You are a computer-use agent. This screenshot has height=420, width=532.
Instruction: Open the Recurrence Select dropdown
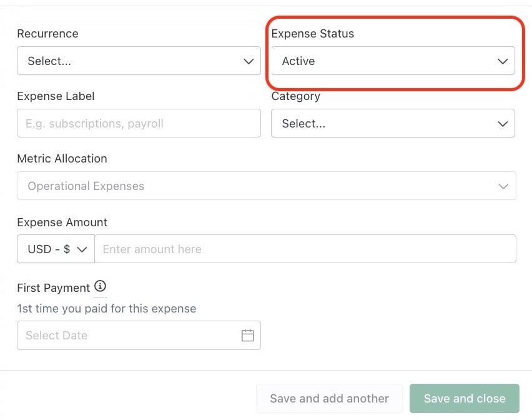click(139, 61)
